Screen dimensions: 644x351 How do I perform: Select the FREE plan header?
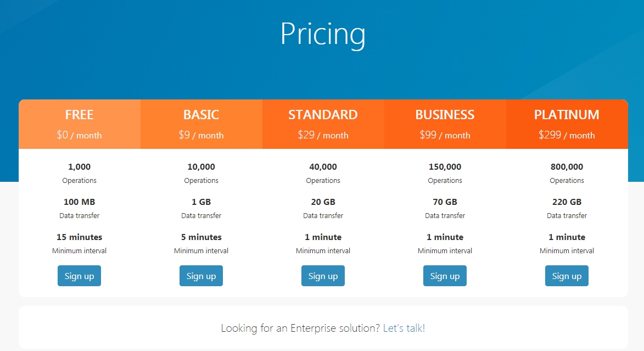pos(79,115)
